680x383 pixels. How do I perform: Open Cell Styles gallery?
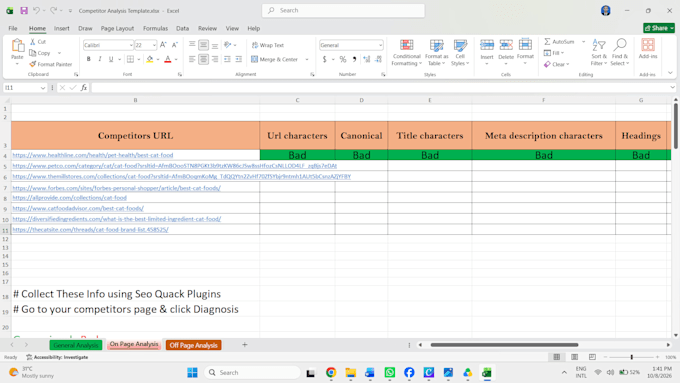460,52
